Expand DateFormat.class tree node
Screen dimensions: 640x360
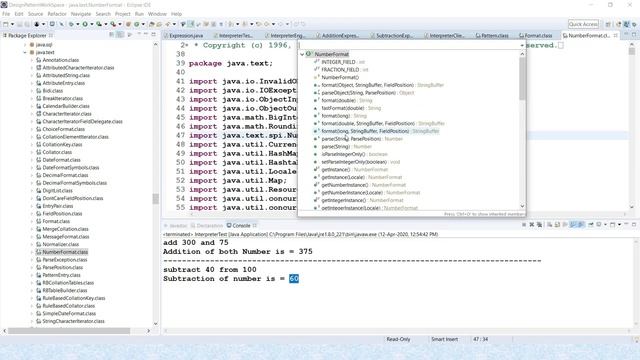click(32, 160)
